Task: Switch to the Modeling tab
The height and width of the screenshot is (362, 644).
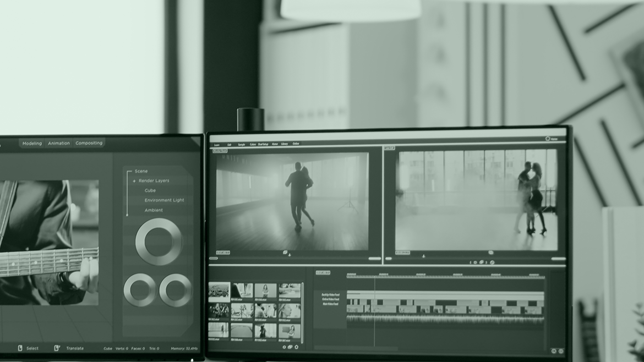Action: [32, 143]
